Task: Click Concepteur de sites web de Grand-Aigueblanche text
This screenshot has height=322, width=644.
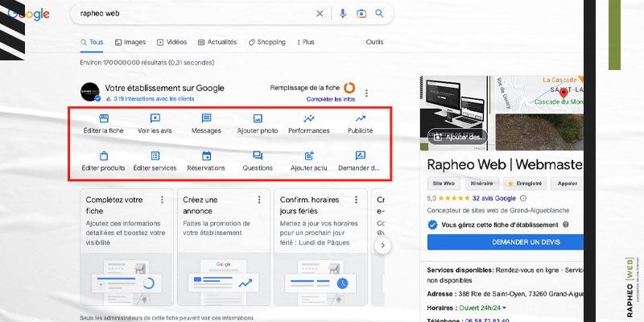Action: coord(498,210)
